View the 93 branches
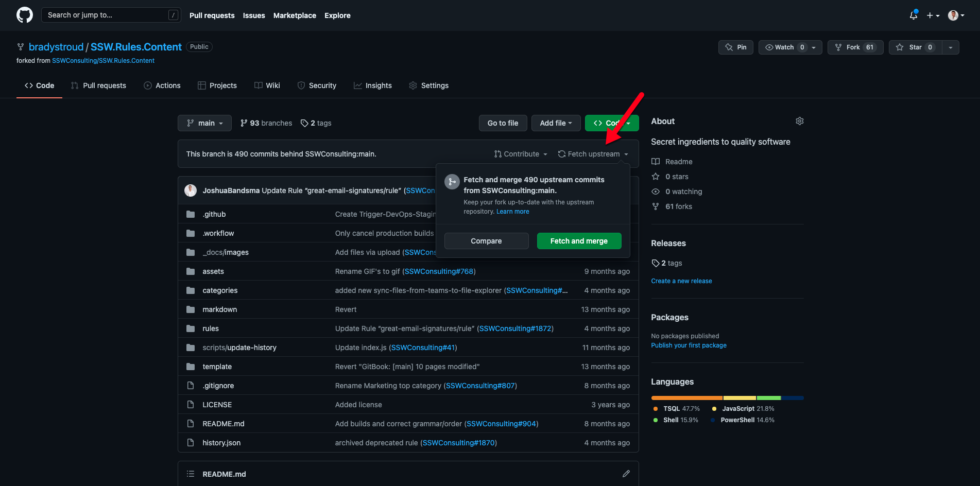 (266, 123)
